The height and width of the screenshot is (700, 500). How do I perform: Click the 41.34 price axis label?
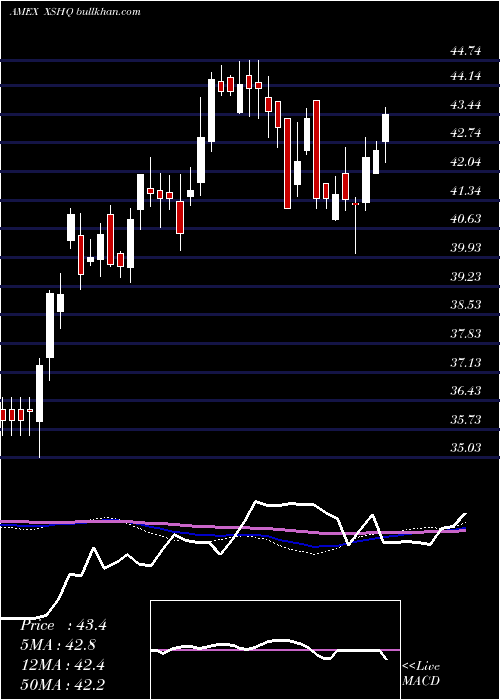(x=466, y=191)
